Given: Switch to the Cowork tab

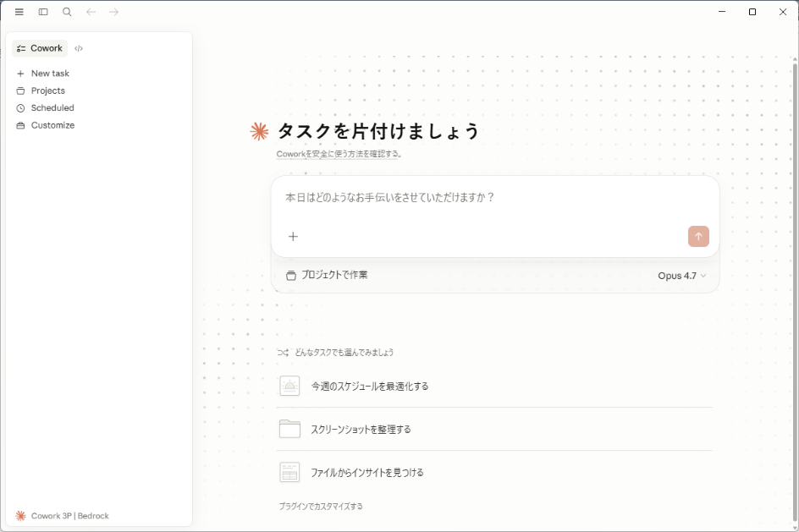Looking at the screenshot, I should click(x=40, y=48).
